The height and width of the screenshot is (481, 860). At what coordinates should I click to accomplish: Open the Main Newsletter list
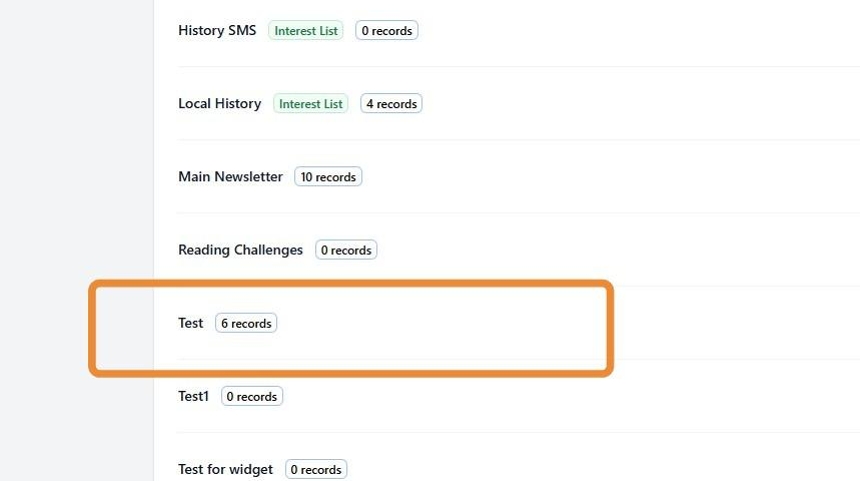(230, 177)
